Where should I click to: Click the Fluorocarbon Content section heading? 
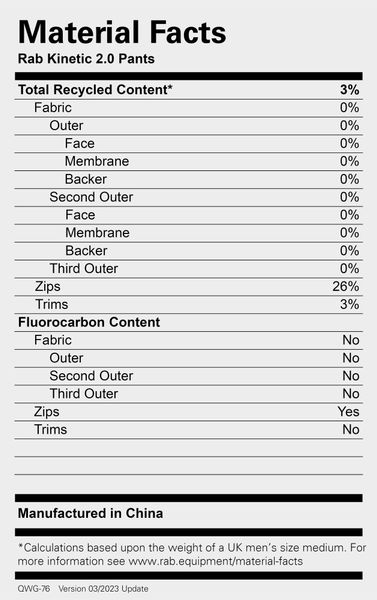point(89,322)
